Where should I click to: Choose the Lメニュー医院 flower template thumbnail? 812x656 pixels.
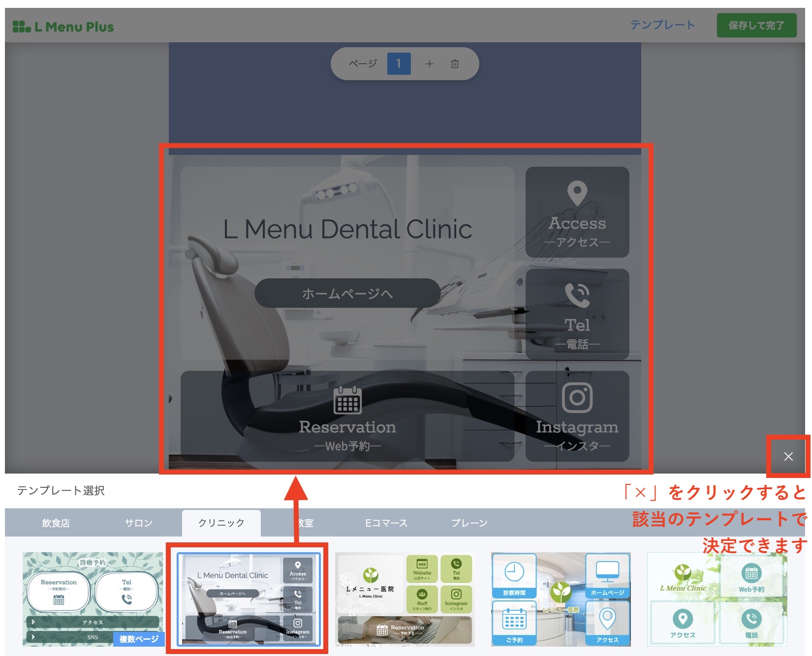[405, 599]
